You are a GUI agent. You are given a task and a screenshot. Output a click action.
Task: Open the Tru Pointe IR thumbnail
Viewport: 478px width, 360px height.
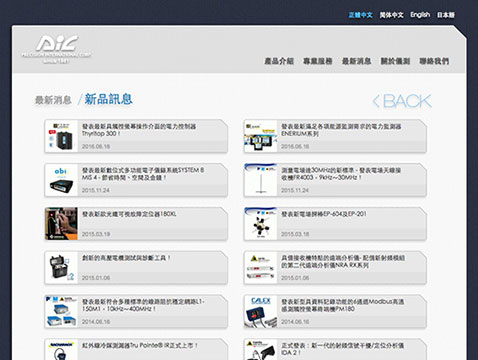click(x=61, y=350)
